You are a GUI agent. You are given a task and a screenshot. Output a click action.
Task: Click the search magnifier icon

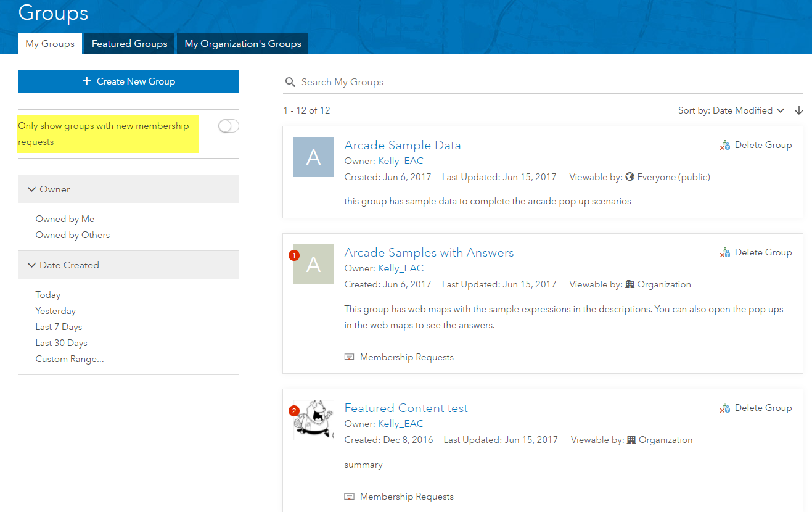click(290, 82)
